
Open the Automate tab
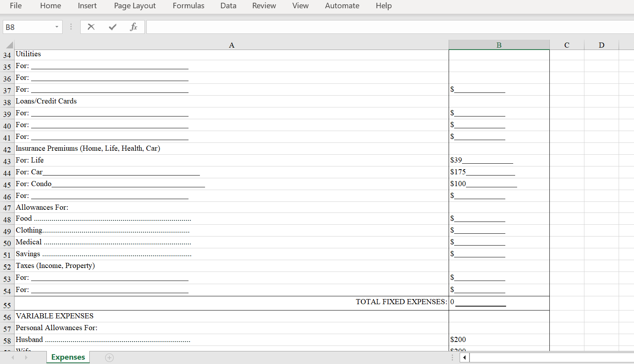tap(342, 6)
